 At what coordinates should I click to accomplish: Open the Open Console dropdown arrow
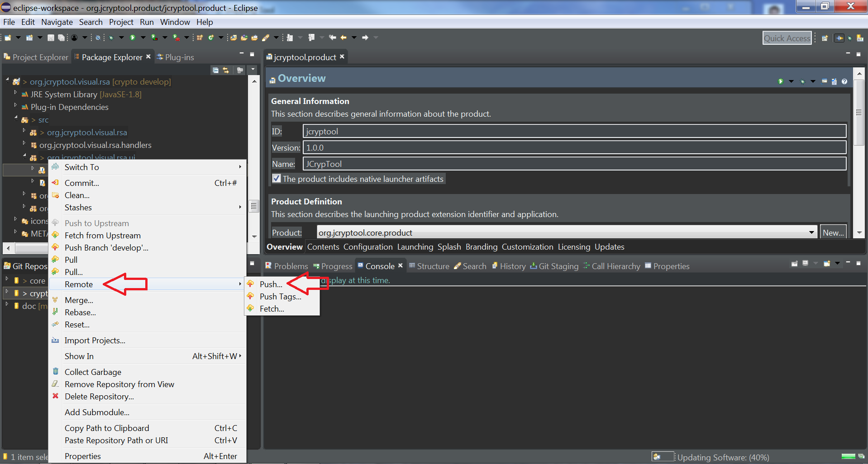837,263
